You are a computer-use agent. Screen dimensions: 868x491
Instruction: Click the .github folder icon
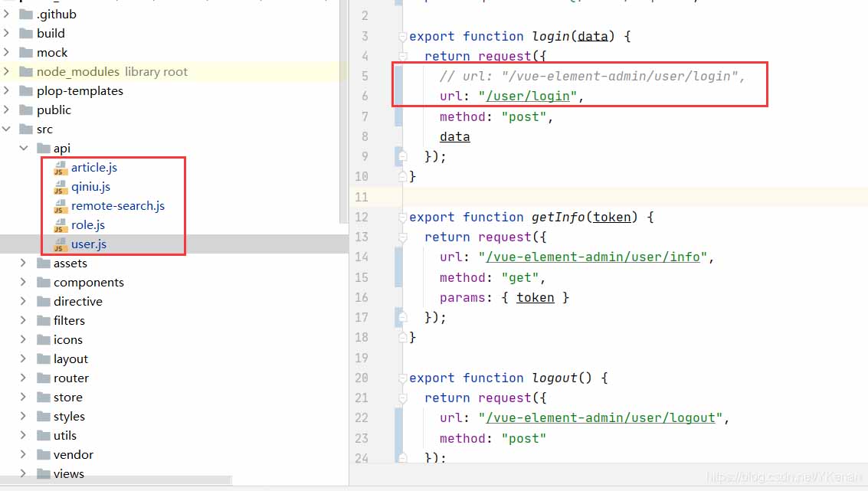[26, 14]
